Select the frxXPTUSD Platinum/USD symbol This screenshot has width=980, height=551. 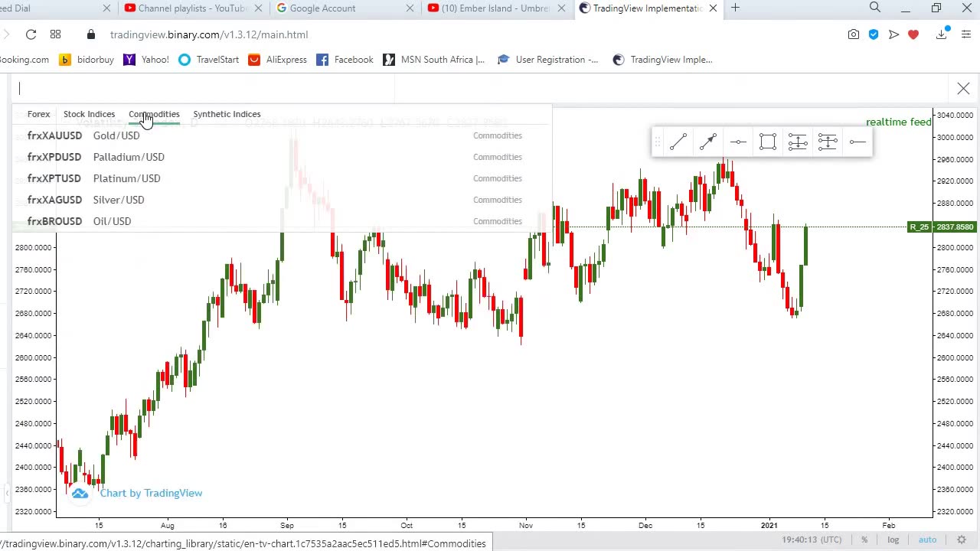click(281, 178)
